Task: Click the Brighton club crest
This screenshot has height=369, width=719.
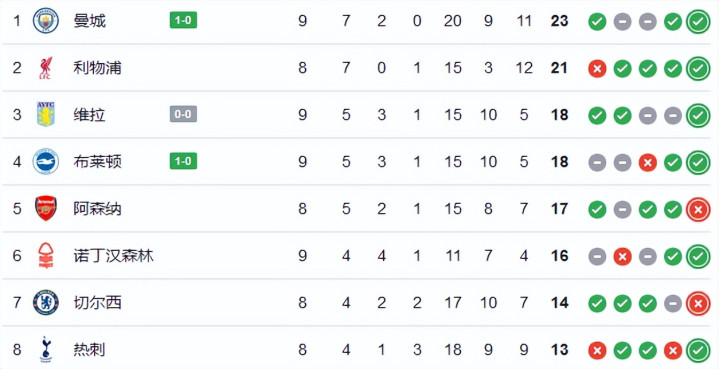Action: (46, 161)
